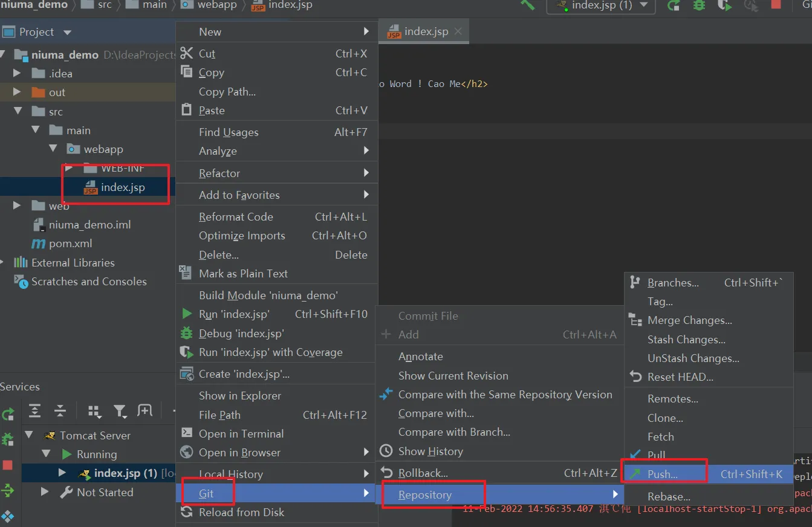
Task: Open the index.jsp (1) run configuration dropdown
Action: pos(600,5)
